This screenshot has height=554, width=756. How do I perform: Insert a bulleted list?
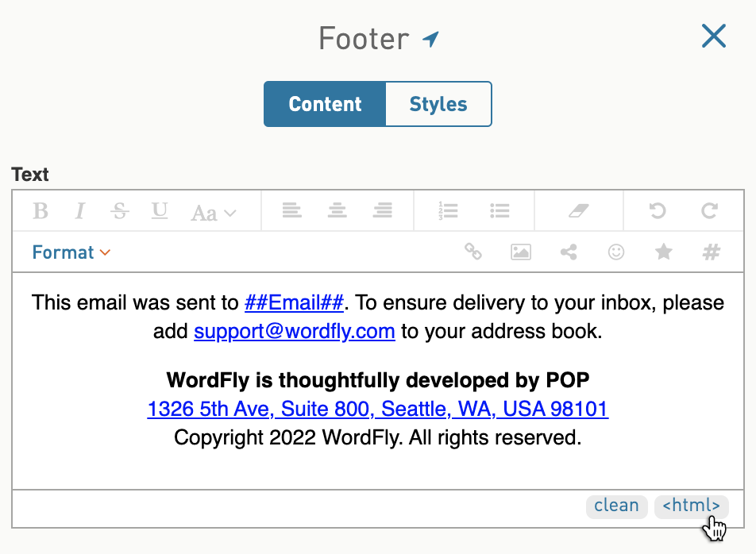click(499, 210)
